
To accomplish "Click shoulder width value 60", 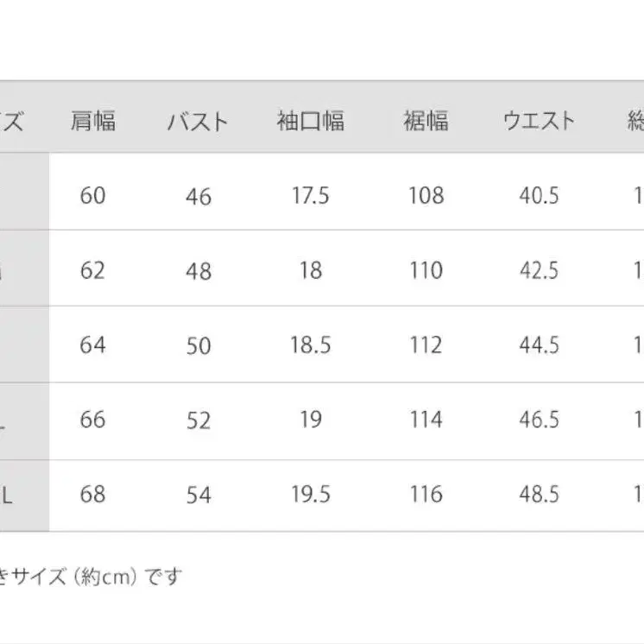I will [93, 195].
